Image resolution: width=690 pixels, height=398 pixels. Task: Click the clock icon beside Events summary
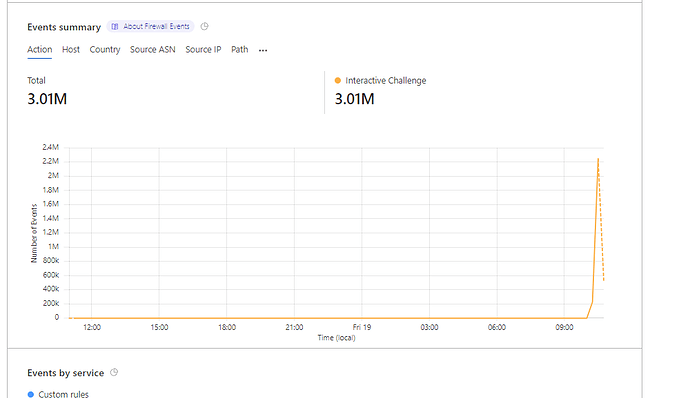pyautogui.click(x=204, y=26)
